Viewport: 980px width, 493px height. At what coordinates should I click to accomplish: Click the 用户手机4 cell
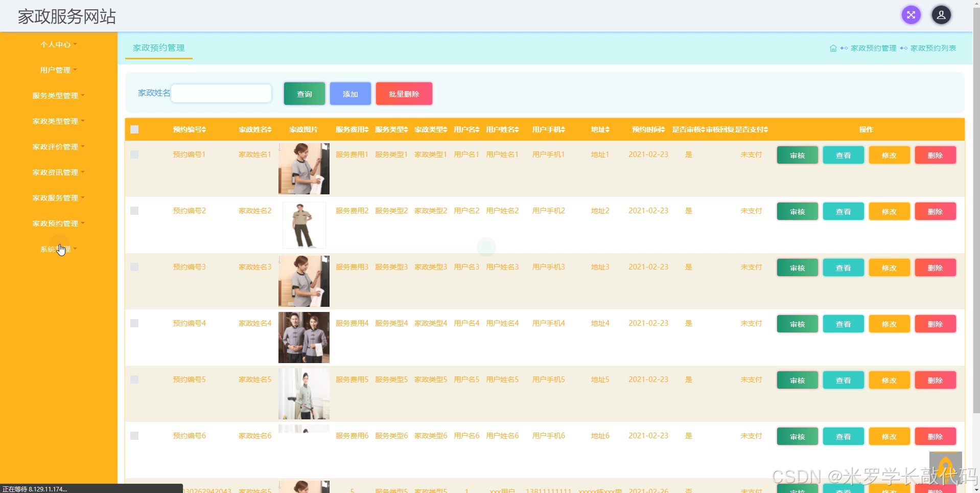click(548, 323)
